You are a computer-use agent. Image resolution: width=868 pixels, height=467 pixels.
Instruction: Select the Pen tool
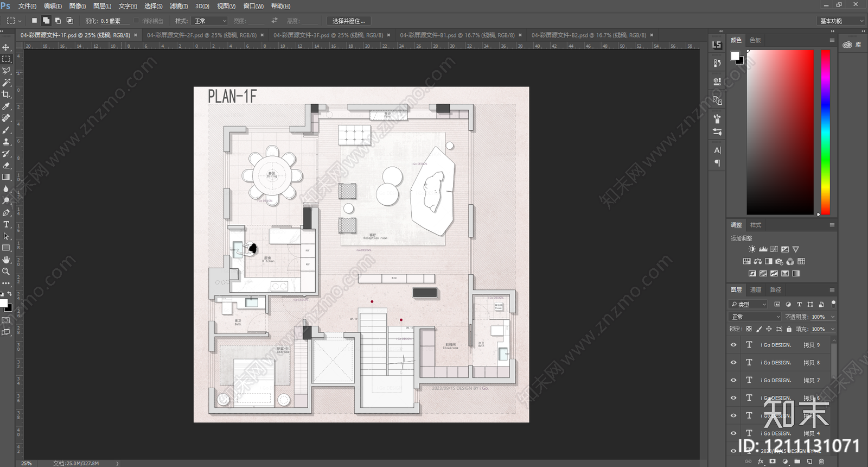coord(6,212)
